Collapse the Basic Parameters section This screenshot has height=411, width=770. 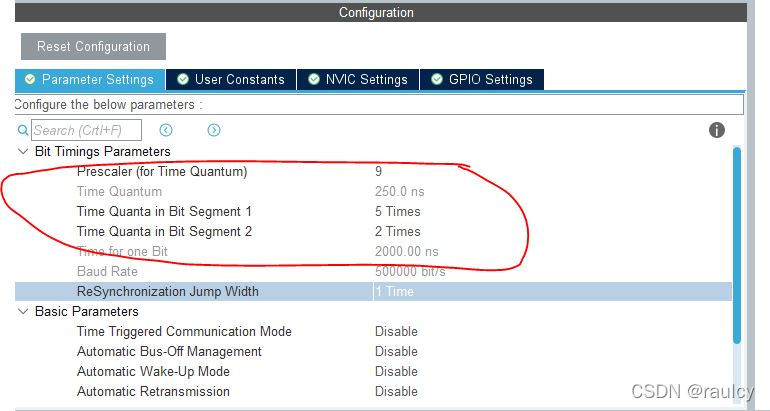point(23,311)
